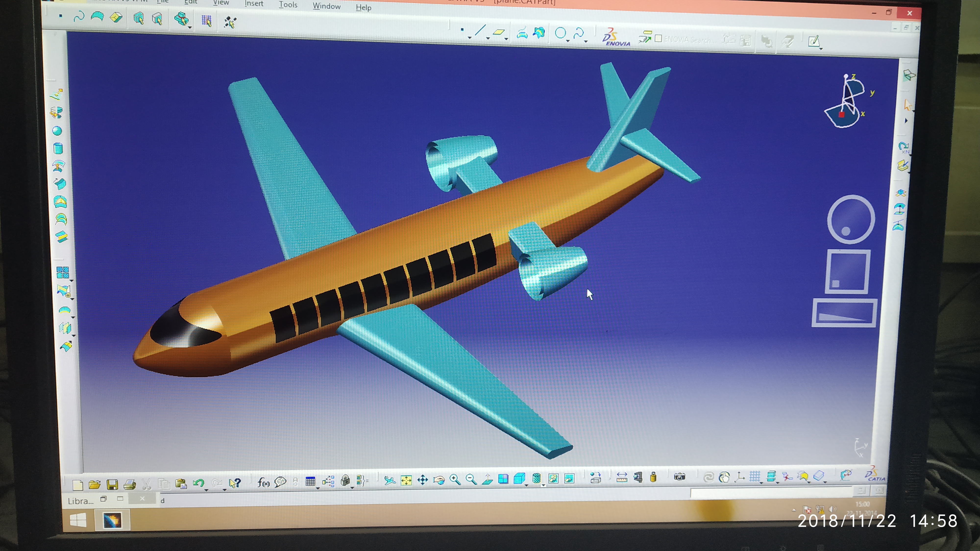This screenshot has height=551, width=980.
Task: Select the Sphere tool in left toolbar
Action: [57, 131]
